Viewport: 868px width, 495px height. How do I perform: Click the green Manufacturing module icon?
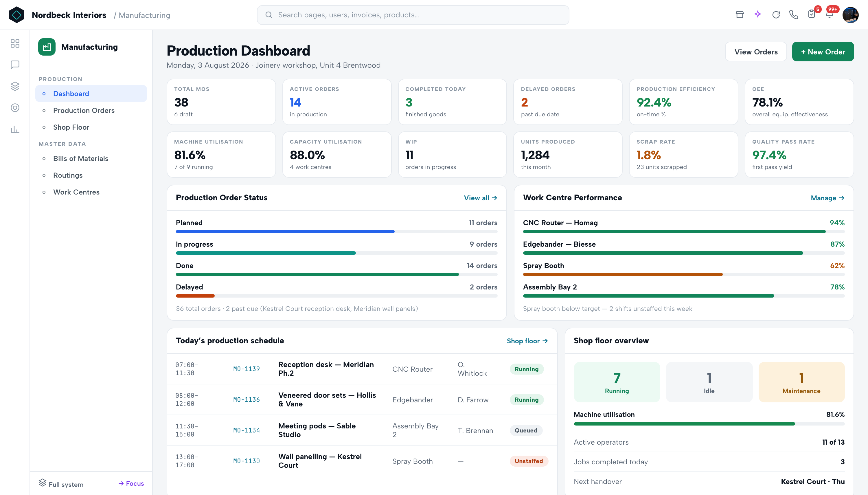47,47
